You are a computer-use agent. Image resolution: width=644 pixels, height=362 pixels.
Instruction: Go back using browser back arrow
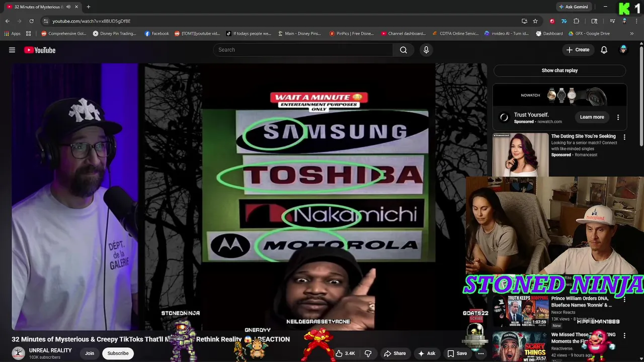tap(7, 21)
